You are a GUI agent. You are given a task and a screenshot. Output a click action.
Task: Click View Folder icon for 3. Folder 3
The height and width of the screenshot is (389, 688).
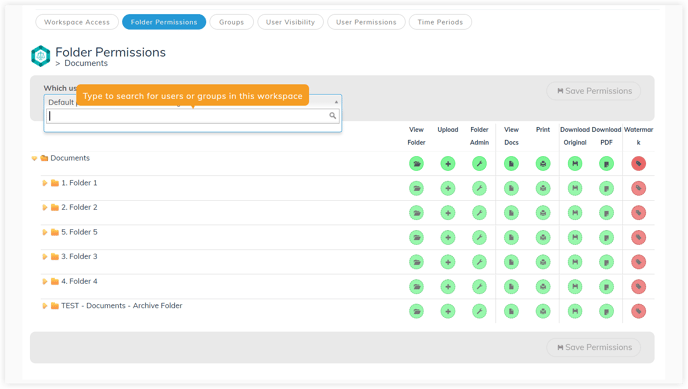(416, 262)
